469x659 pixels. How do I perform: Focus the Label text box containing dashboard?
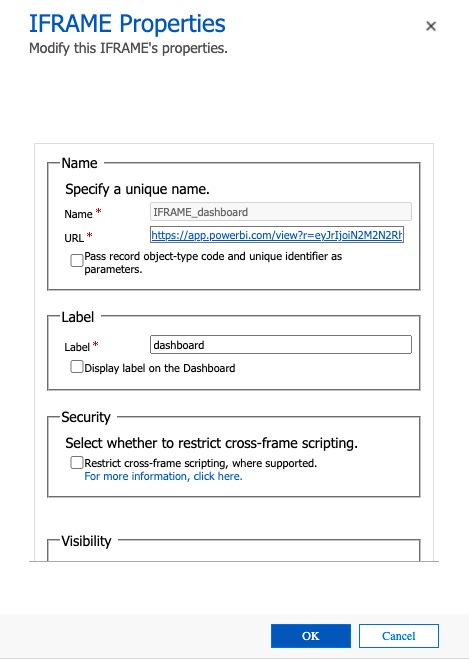[x=281, y=345]
